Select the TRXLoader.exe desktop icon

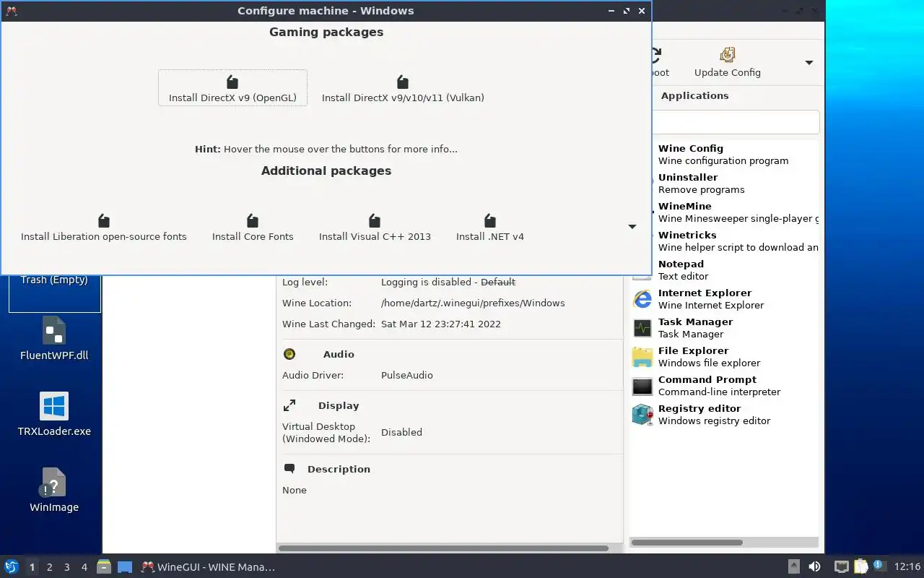point(54,415)
